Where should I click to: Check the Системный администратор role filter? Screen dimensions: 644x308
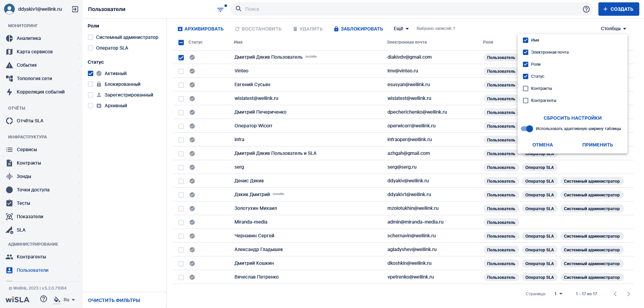[x=91, y=37]
